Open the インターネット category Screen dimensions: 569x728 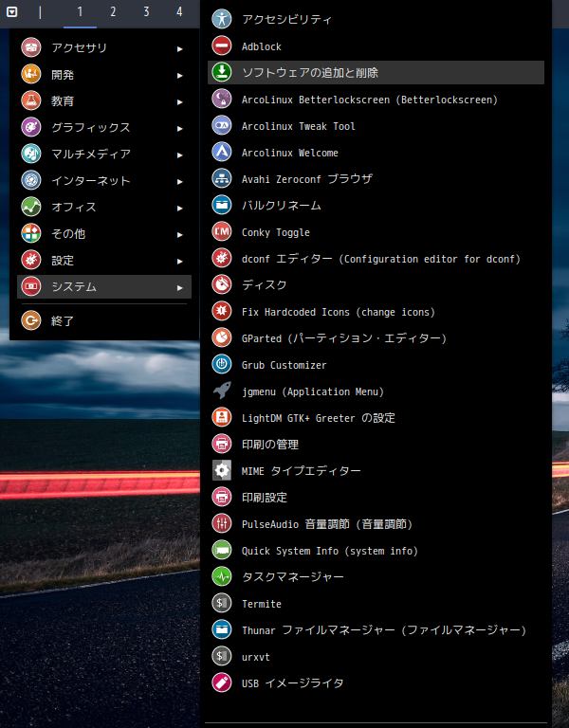[x=104, y=181]
